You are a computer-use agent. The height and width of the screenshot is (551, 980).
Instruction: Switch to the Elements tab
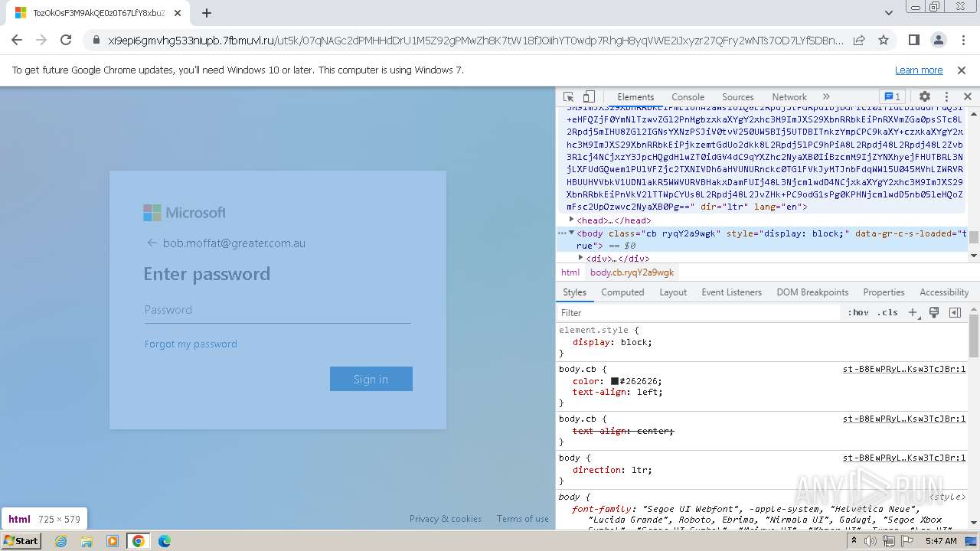pyautogui.click(x=635, y=97)
